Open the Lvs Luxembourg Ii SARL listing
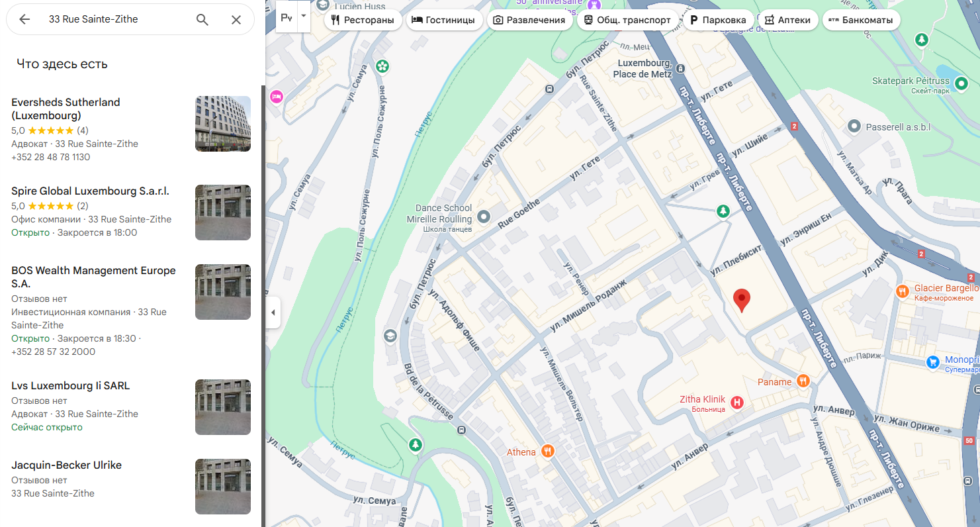Screen dimensions: 980x527 coord(131,406)
